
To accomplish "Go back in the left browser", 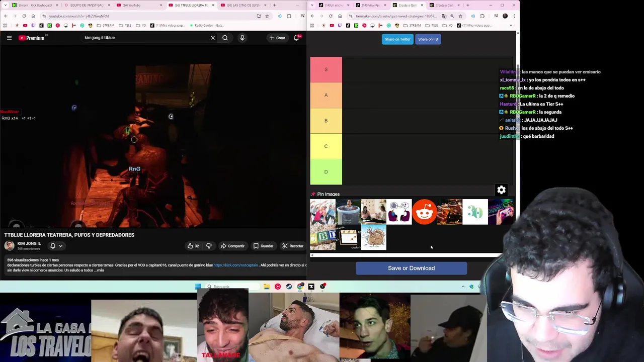I will coord(6,16).
